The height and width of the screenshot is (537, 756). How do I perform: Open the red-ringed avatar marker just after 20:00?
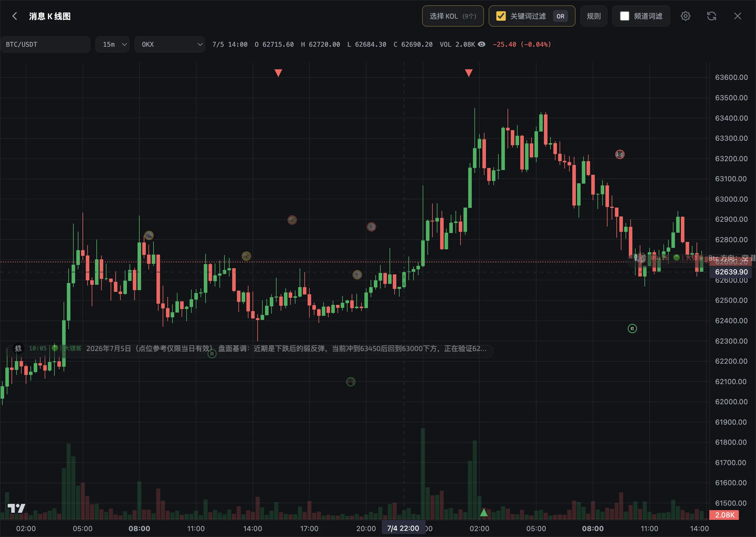click(x=371, y=227)
